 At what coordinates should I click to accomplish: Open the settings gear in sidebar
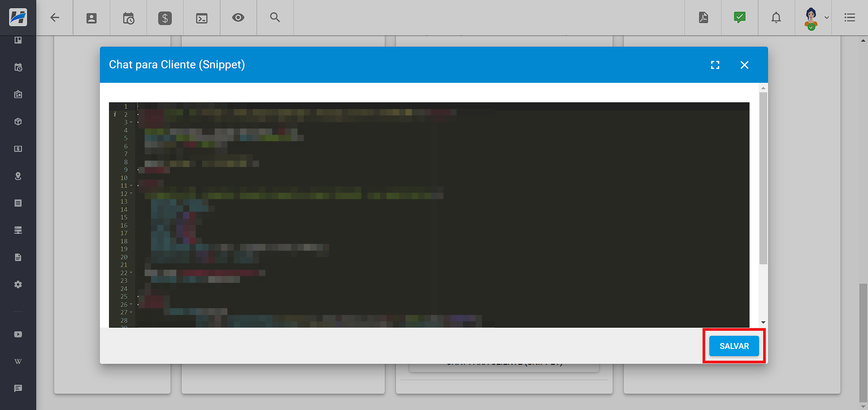tap(18, 285)
